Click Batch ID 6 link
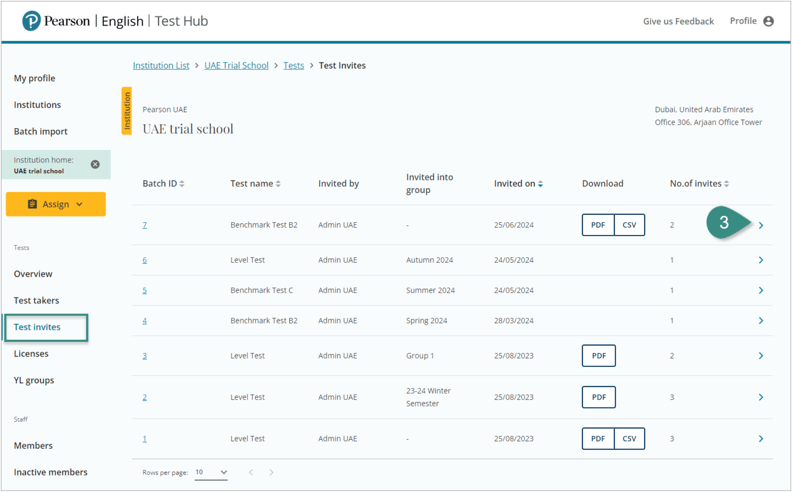Viewport: 792px width, 493px height. [x=144, y=260]
